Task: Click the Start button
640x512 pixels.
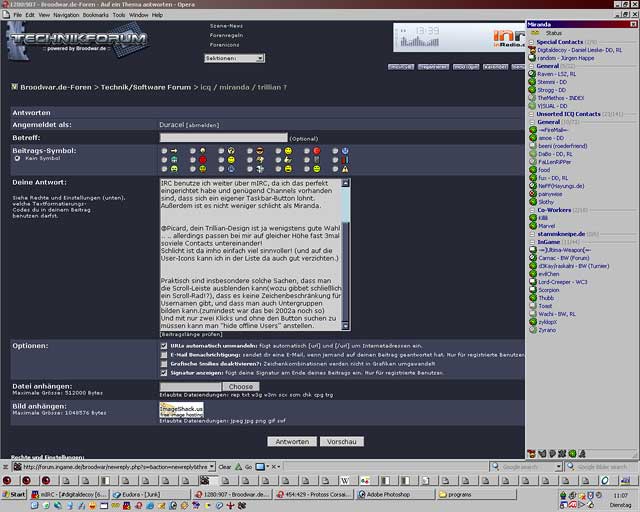Action: pos(14,494)
